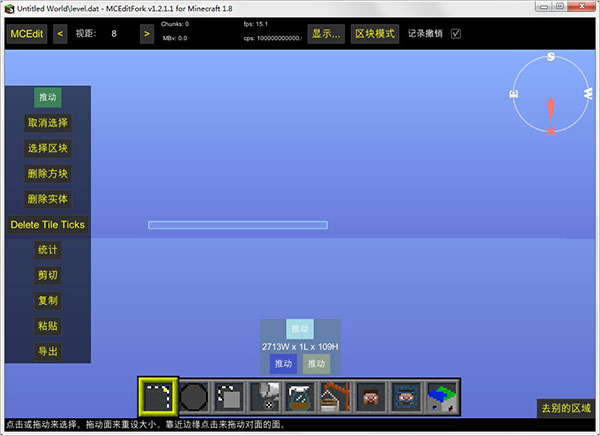Viewport: 600px width, 436px height.
Task: Choose the Move Player head tool
Action: click(371, 397)
